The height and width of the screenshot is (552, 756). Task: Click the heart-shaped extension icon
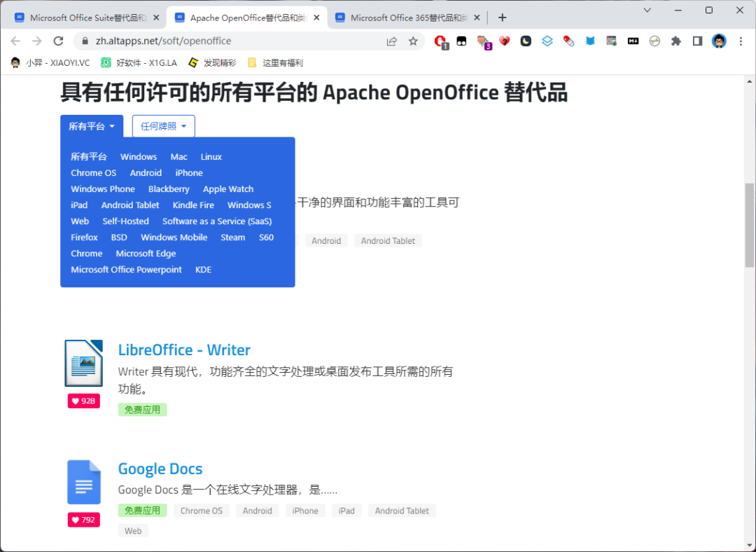tap(504, 41)
